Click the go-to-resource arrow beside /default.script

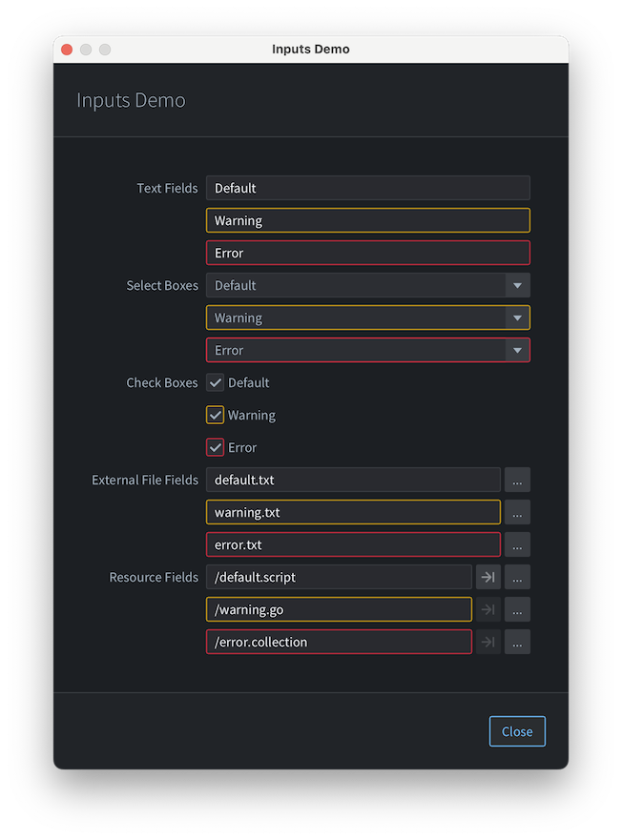[x=488, y=577]
